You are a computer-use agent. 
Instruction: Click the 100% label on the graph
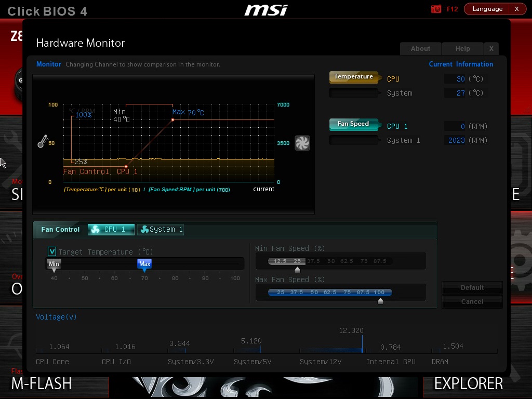click(x=84, y=115)
